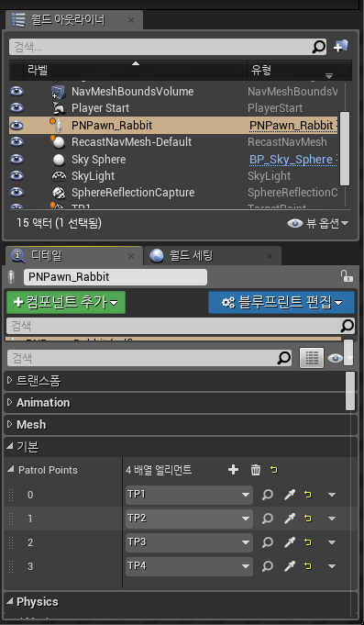Click World Outliner search magnifier icon
This screenshot has height=625, width=364.
318,47
